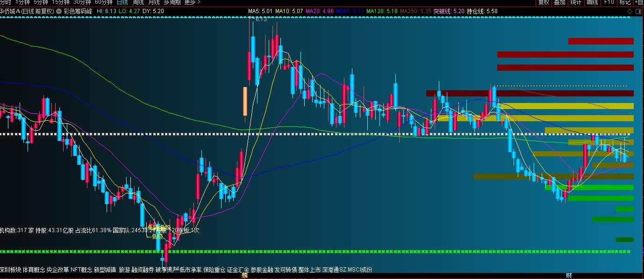This screenshot has height=279, width=644.
Task: Open F10 company information
Action: (x=608, y=2)
